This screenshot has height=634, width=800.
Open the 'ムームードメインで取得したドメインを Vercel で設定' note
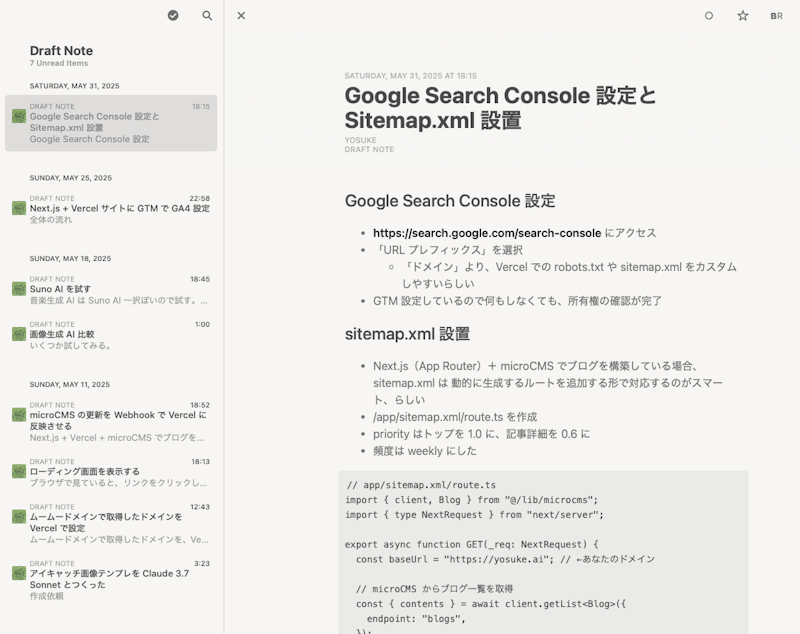coord(106,522)
